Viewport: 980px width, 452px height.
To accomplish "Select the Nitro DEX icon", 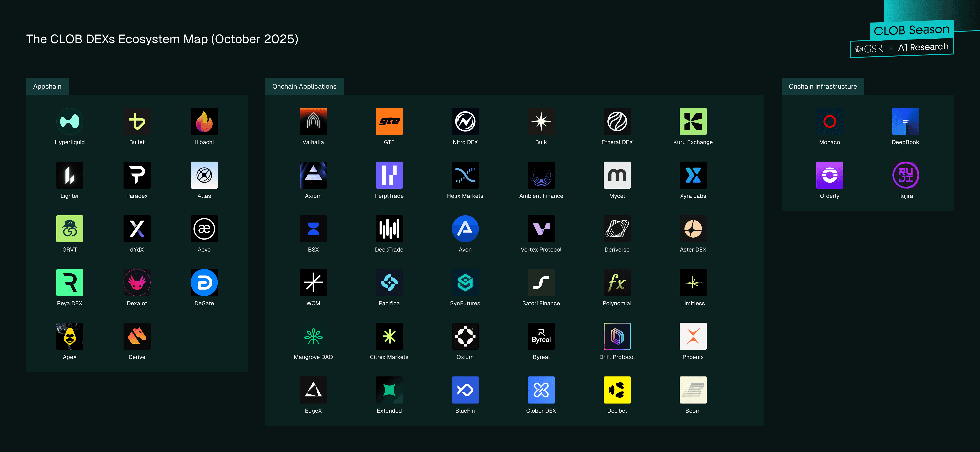I will coord(465,121).
